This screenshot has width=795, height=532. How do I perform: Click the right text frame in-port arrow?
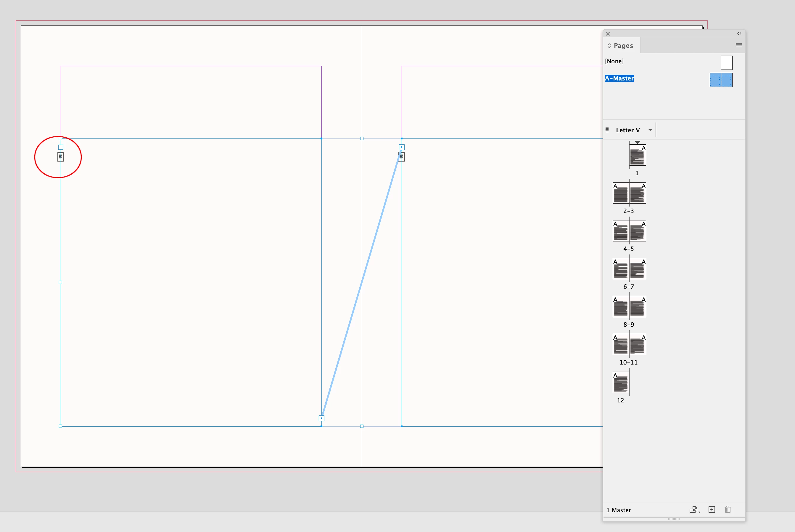click(x=402, y=147)
